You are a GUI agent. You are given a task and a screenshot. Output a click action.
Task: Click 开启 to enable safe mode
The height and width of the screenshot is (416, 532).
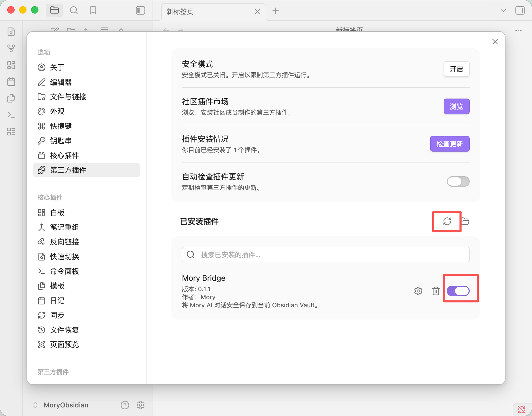tap(456, 69)
